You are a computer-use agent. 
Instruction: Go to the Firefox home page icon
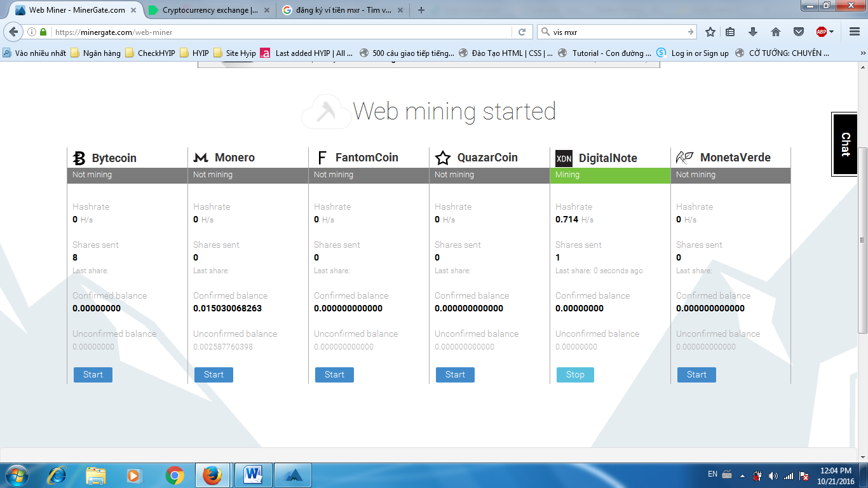(776, 32)
